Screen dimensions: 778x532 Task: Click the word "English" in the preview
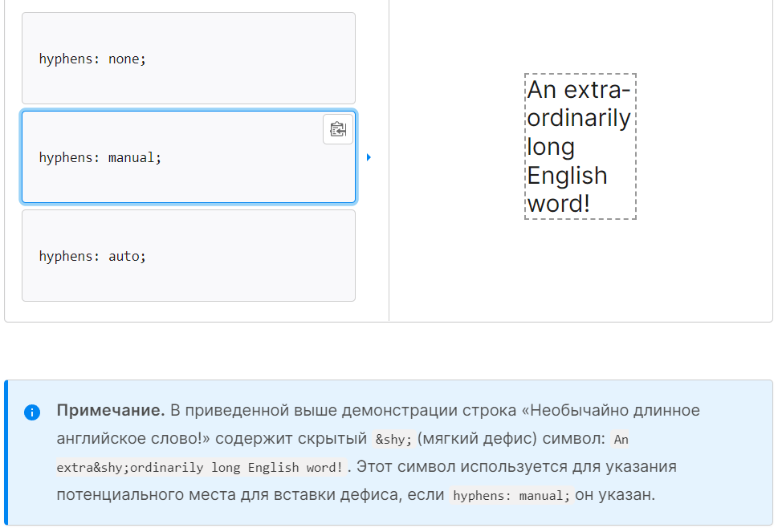567,176
